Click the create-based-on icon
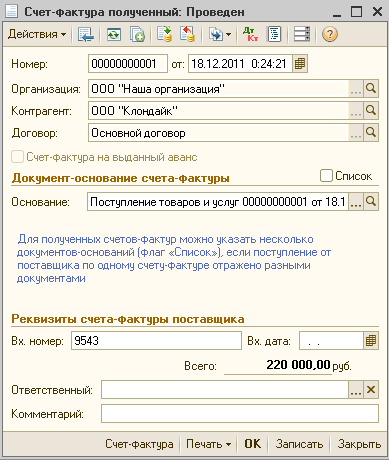The height and width of the screenshot is (460, 389). pyautogui.click(x=216, y=34)
